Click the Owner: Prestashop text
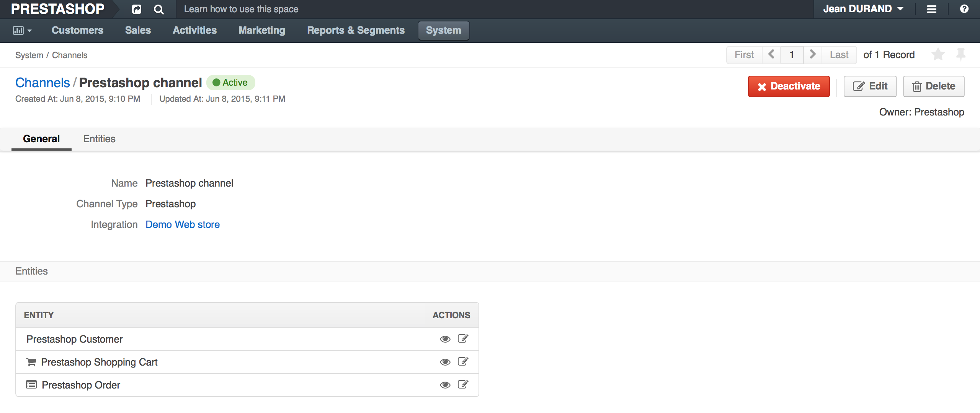The image size is (980, 413). (922, 112)
